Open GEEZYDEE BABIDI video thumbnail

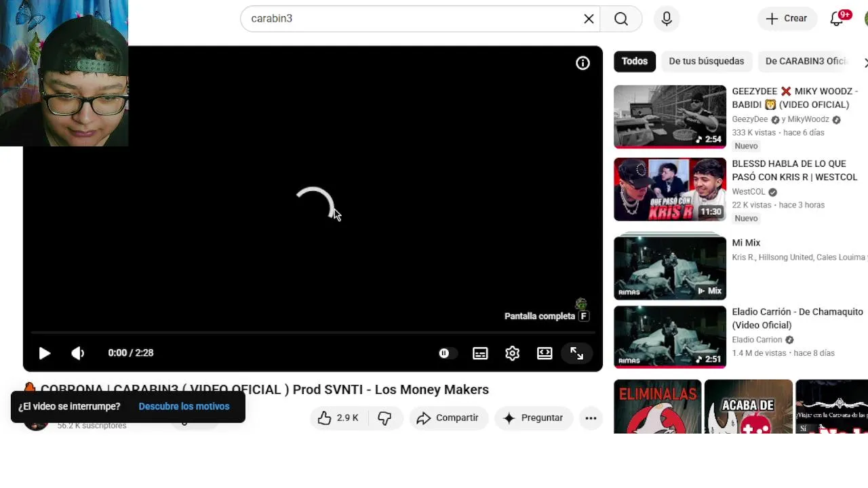click(x=670, y=117)
